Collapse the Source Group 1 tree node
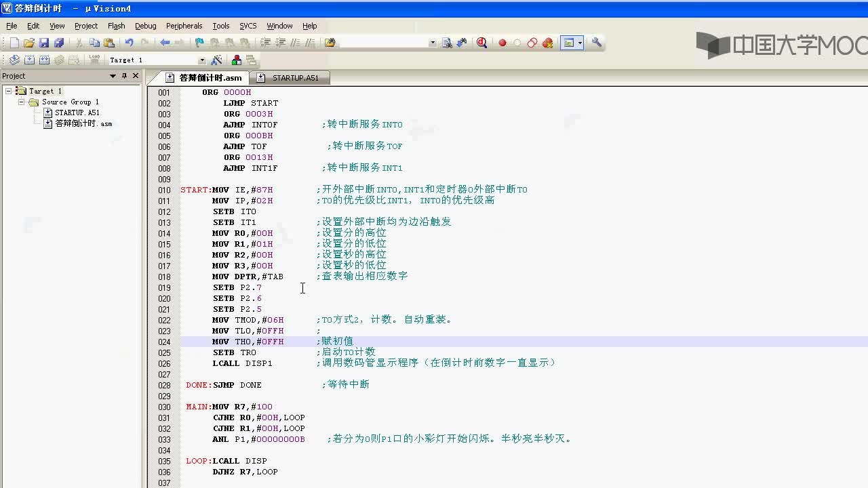 [x=22, y=102]
